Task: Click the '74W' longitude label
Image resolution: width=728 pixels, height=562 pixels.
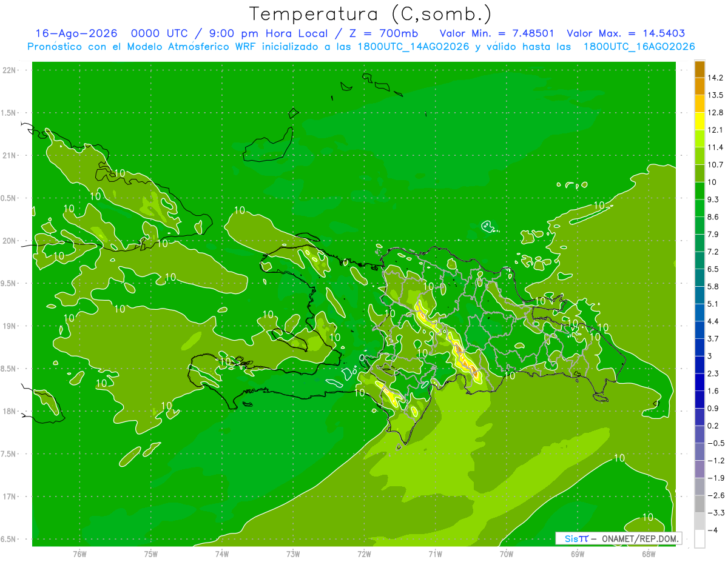Action: click(x=222, y=554)
